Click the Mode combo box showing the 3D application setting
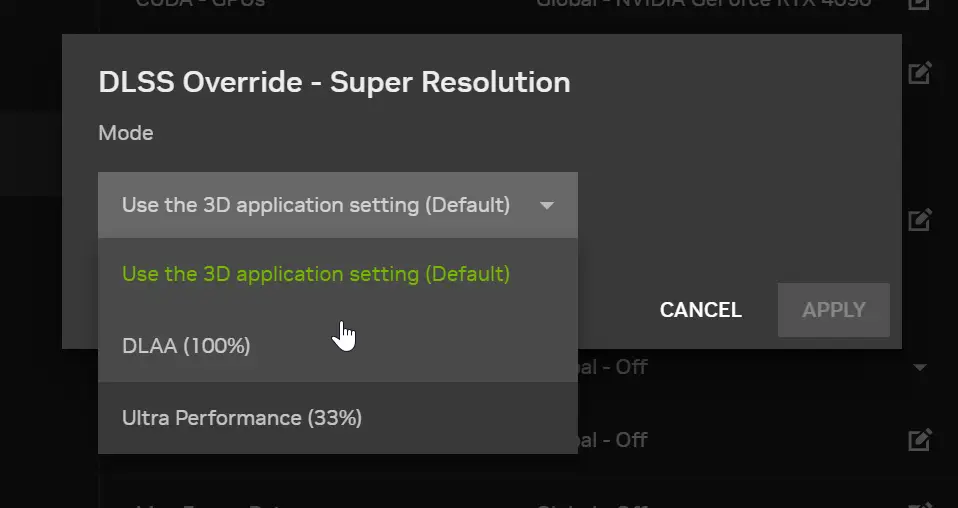The width and height of the screenshot is (958, 508). coord(338,205)
